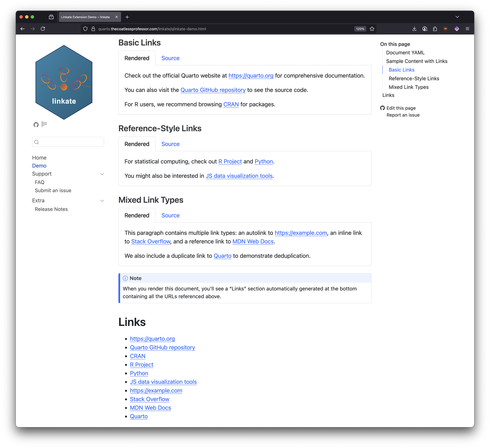
Task: Open https://example.com autolink in Mixed paragraph
Action: 301,233
